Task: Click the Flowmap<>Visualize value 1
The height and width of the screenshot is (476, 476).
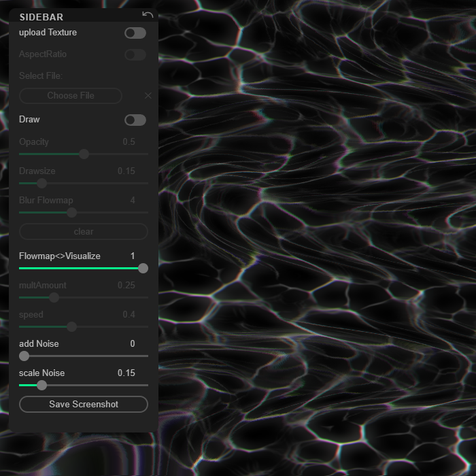Action: pos(133,256)
